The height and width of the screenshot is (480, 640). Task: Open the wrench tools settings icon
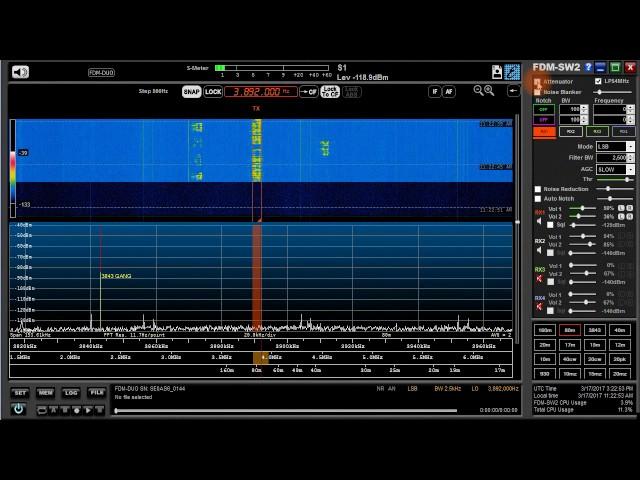tap(512, 72)
